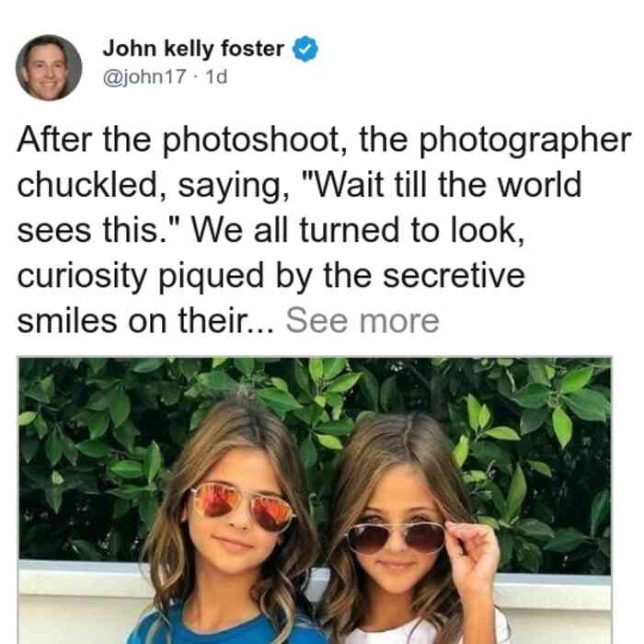Open the display name John kelly foster

[193, 49]
